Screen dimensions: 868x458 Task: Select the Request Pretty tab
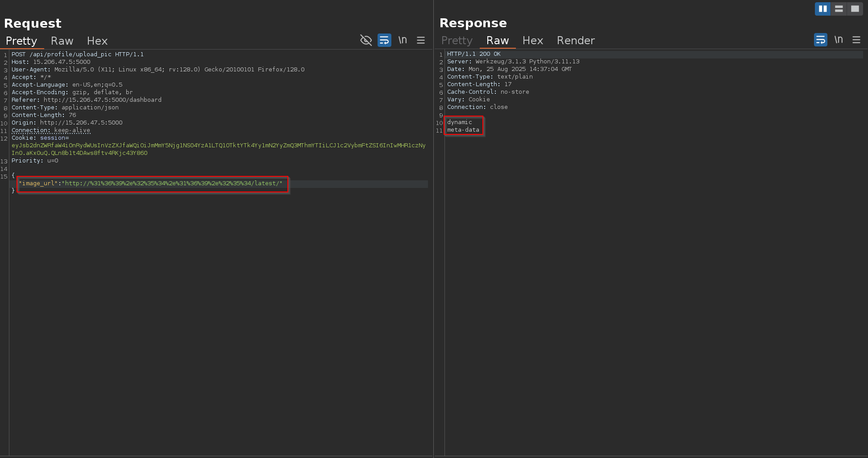[x=21, y=41]
